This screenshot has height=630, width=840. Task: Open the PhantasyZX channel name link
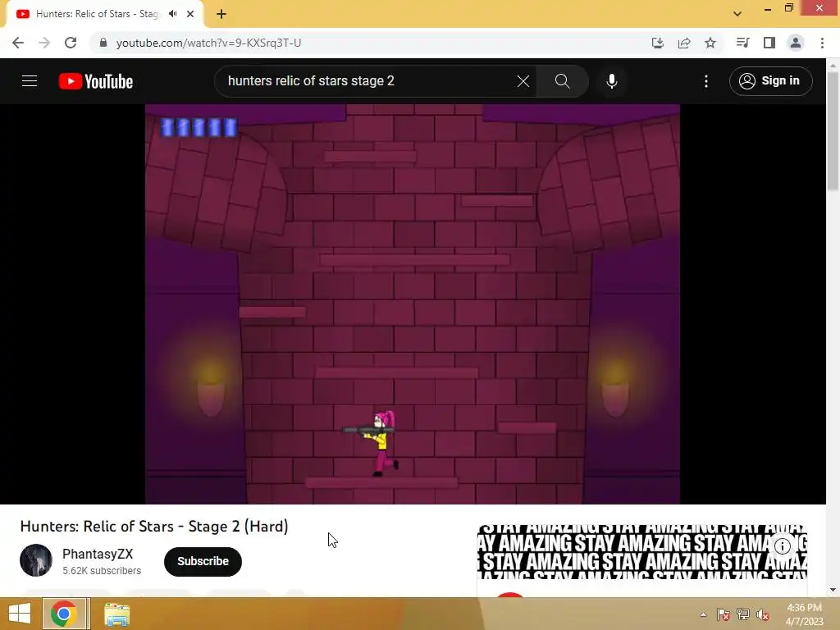[98, 554]
